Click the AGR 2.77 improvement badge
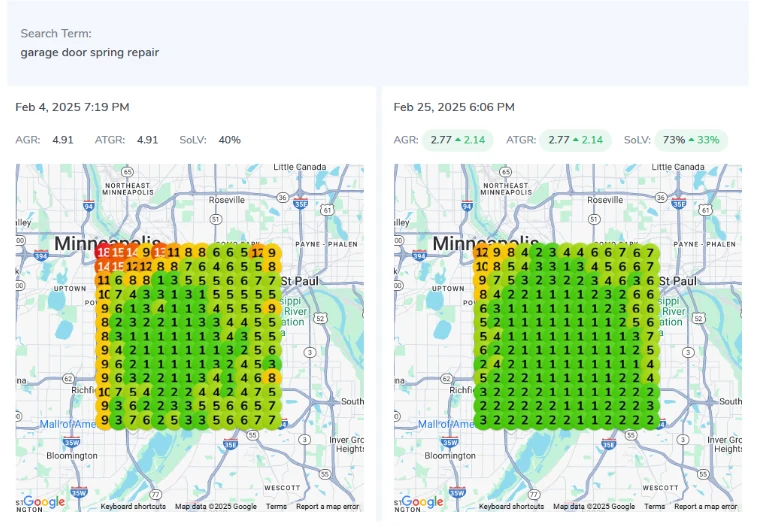The height and width of the screenshot is (525, 757). 457,140
